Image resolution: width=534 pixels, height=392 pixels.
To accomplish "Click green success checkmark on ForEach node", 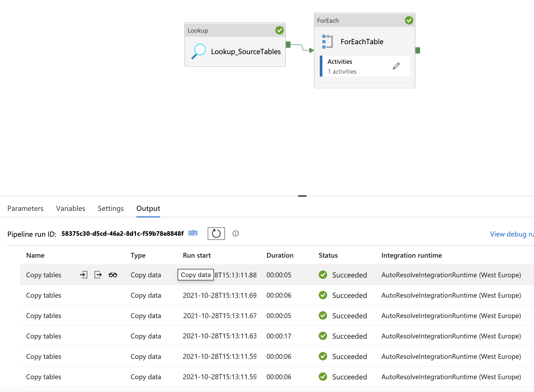I will pyautogui.click(x=409, y=20).
